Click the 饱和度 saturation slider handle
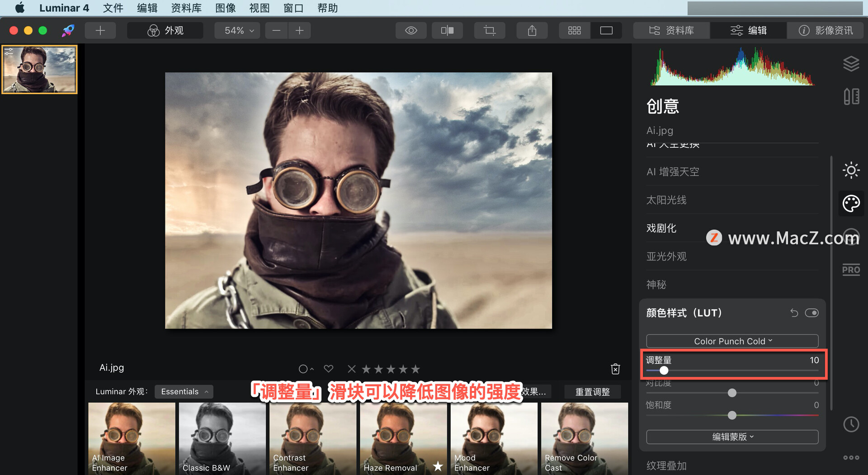Screen dimensions: 868x475 [732, 415]
